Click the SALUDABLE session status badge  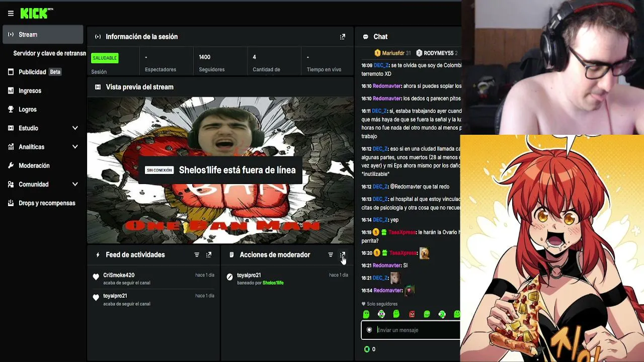coord(105,58)
